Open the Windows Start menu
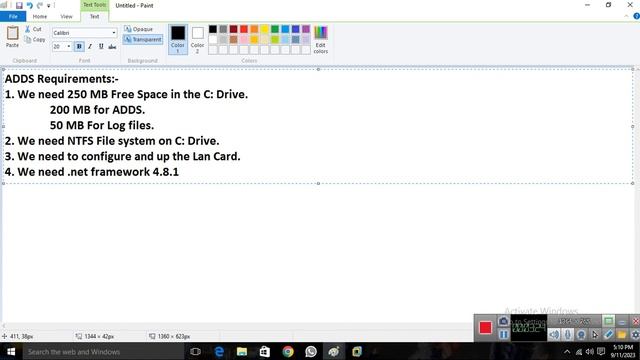Screen dimensions: 640x360 click(x=11, y=351)
